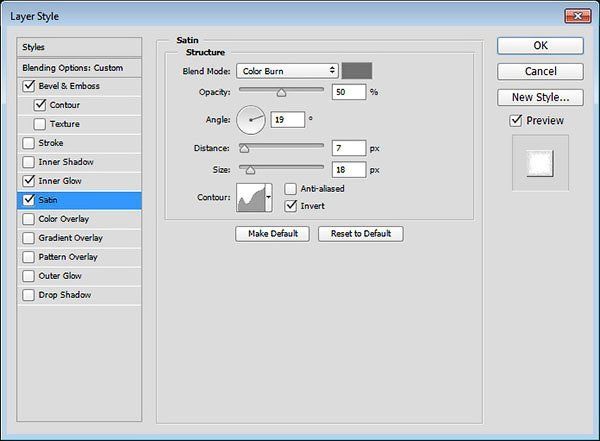The width and height of the screenshot is (600, 441).
Task: Select the Gradient Overlay label
Action: click(x=70, y=238)
